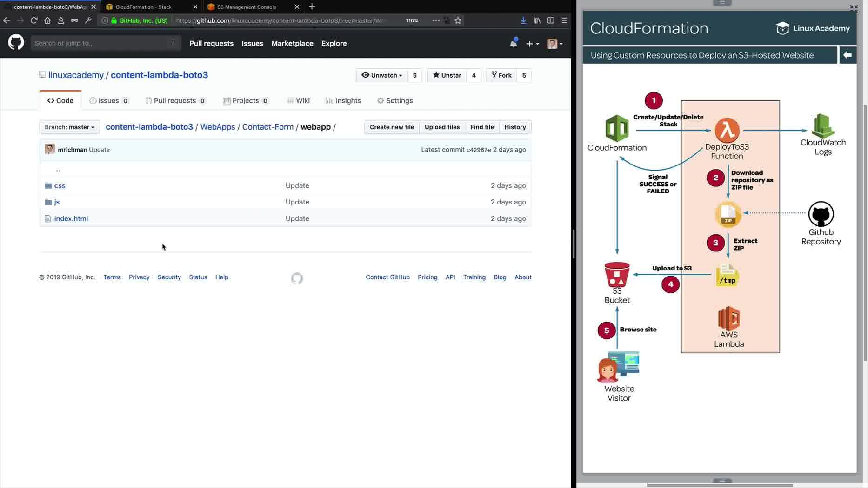This screenshot has height=488, width=868.
Task: Open the latest commit c42967e
Action: 479,150
